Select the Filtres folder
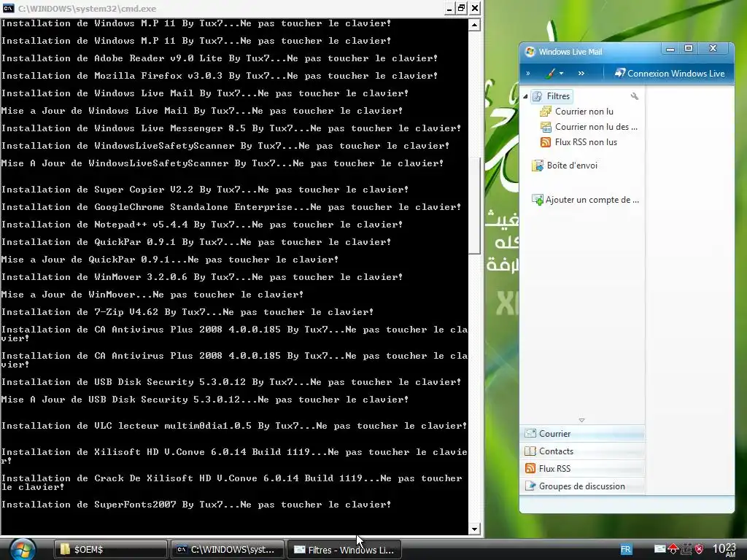 [551, 96]
